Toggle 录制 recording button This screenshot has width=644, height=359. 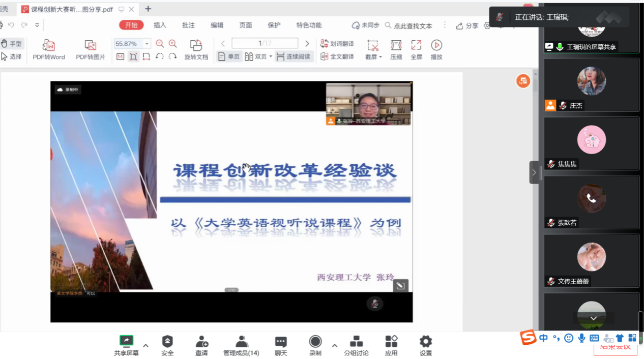pyautogui.click(x=315, y=346)
